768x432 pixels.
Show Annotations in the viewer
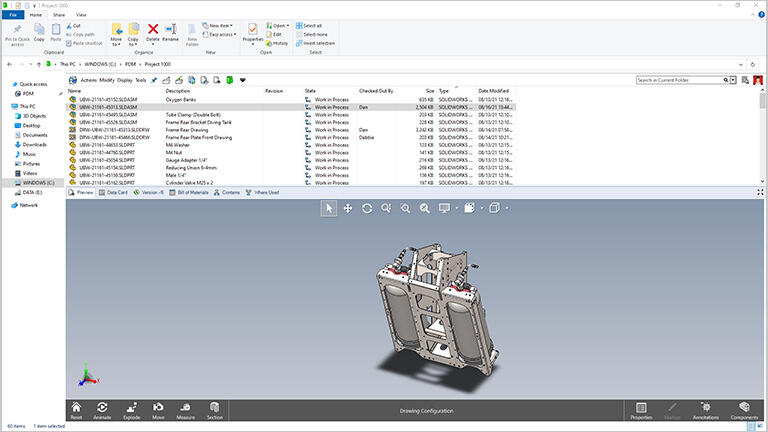tap(706, 410)
